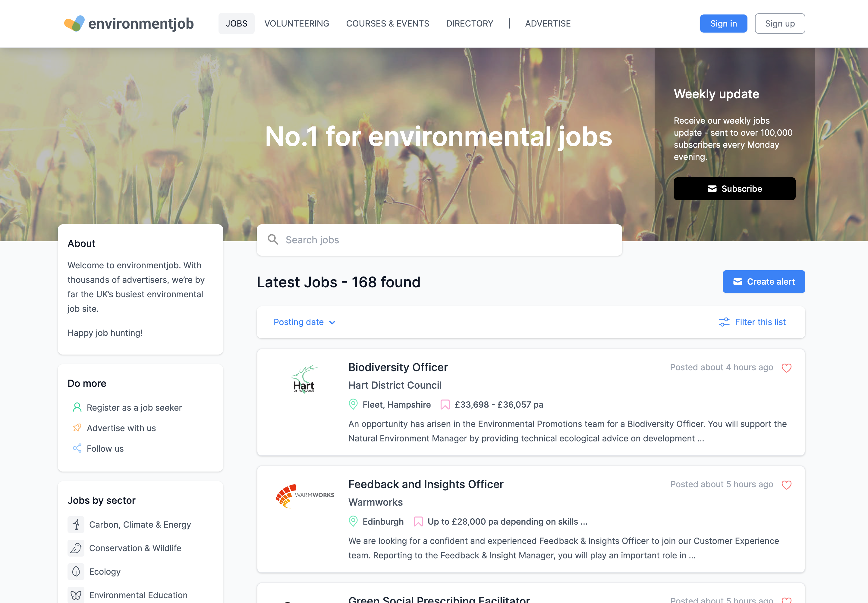Screen dimensions: 868x603
Task: Click Follow us link
Action: click(x=105, y=448)
